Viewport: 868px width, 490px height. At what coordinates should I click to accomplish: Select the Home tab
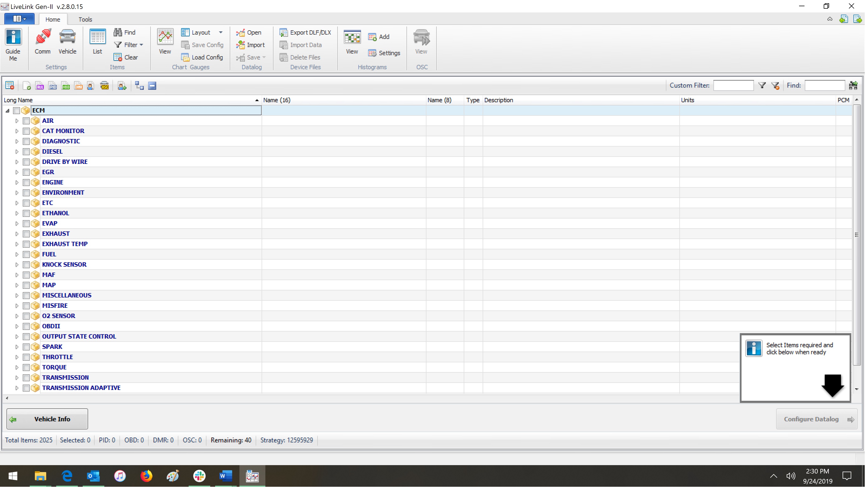53,19
